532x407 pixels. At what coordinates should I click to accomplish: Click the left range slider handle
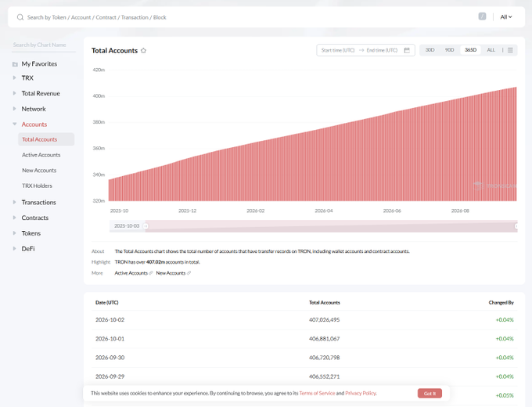click(146, 225)
